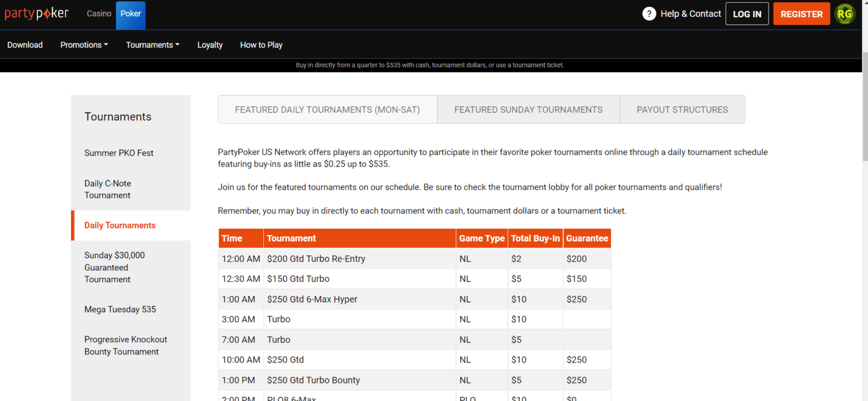Click the REGISTER button
This screenshot has width=868, height=401.
pos(801,14)
